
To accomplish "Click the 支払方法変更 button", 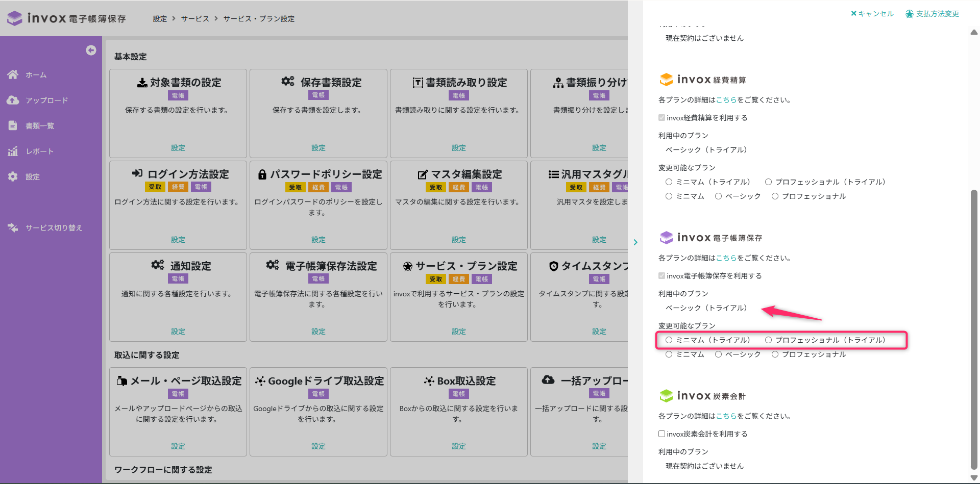I will point(932,14).
